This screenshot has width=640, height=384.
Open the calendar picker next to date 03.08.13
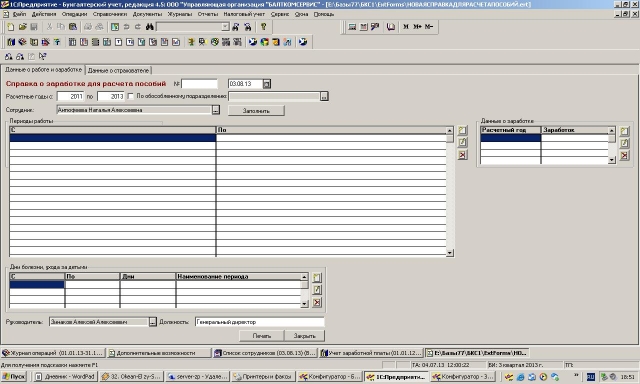coord(267,84)
